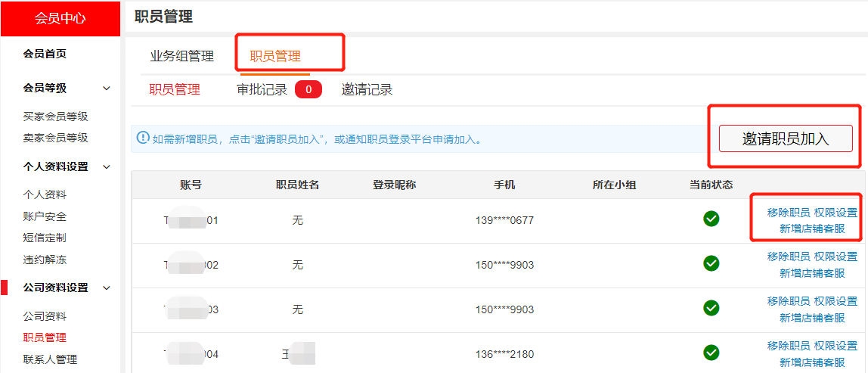Click the green status checkmark for account 03
The height and width of the screenshot is (373, 868).
(x=711, y=309)
